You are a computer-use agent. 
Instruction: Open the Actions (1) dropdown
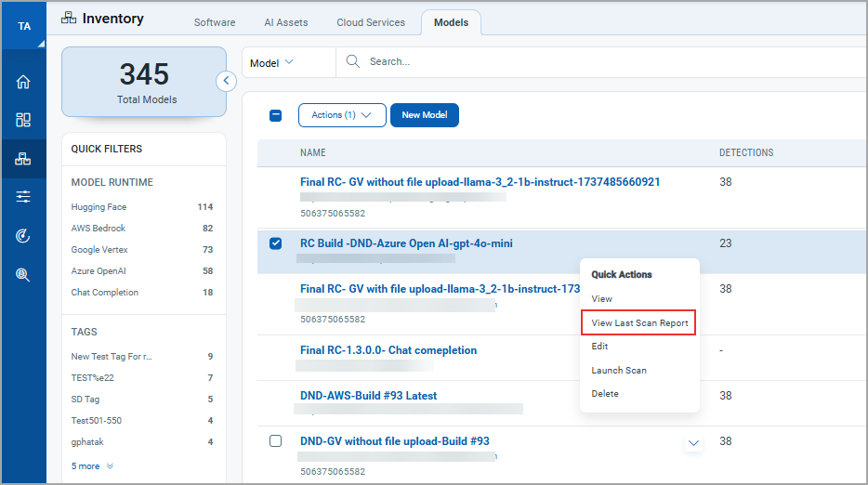tap(342, 115)
